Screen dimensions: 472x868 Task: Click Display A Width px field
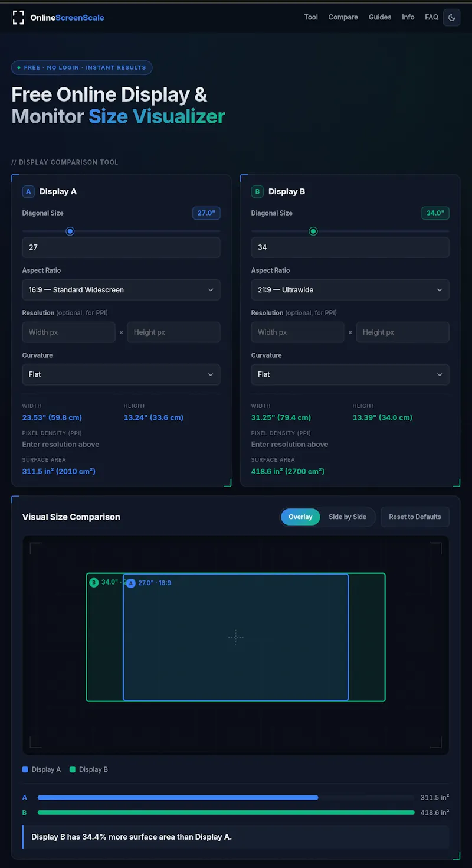click(x=69, y=332)
